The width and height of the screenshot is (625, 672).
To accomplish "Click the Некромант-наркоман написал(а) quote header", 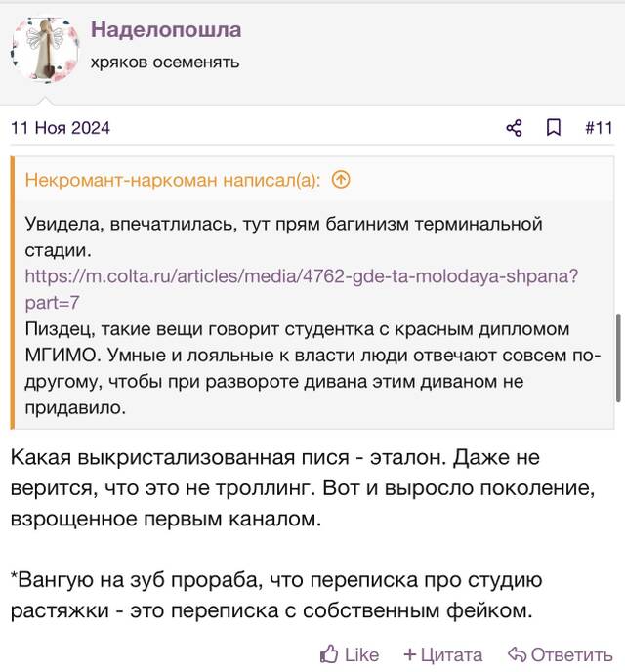I will (x=173, y=180).
